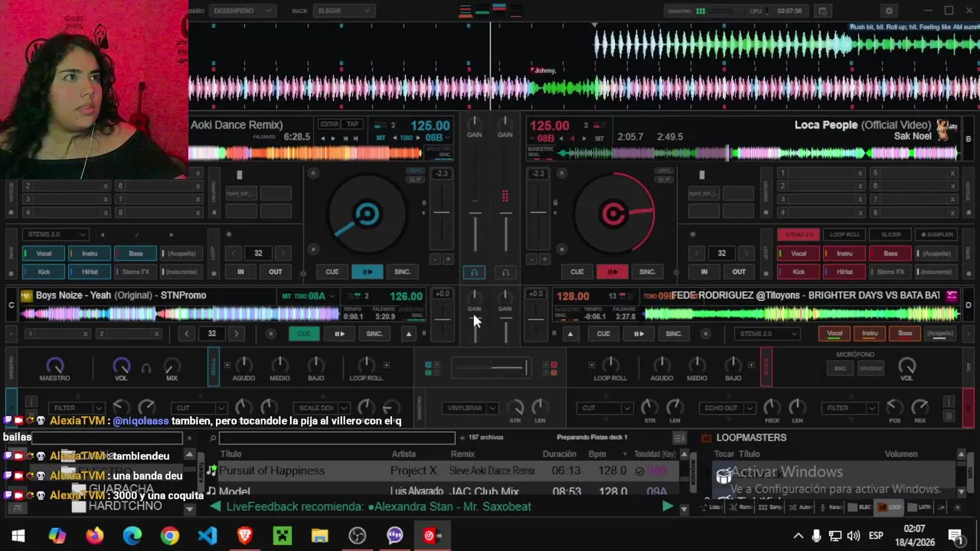
Task: Select STEMS 2.0 pad tab on deck B
Action: 798,234
